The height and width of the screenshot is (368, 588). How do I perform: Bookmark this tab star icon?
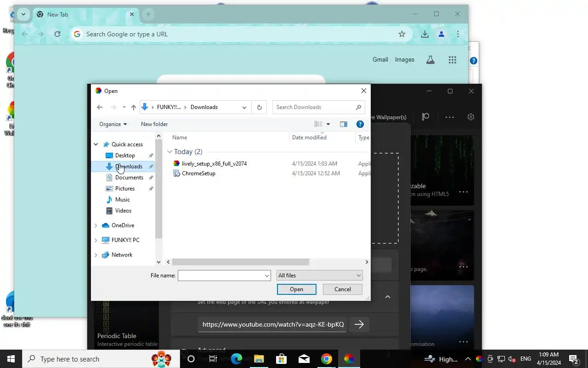[x=402, y=34]
